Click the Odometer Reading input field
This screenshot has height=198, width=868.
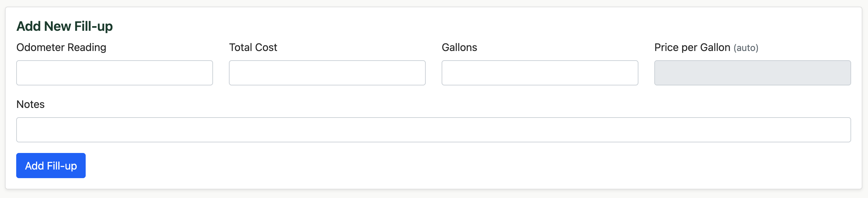(114, 73)
